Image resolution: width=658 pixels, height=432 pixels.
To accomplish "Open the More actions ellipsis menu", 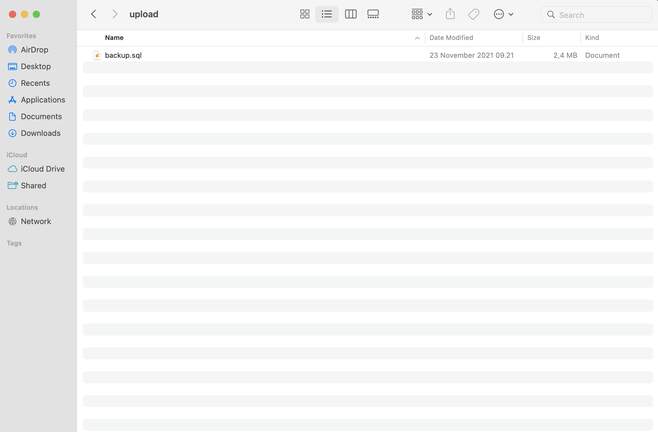I will [504, 14].
